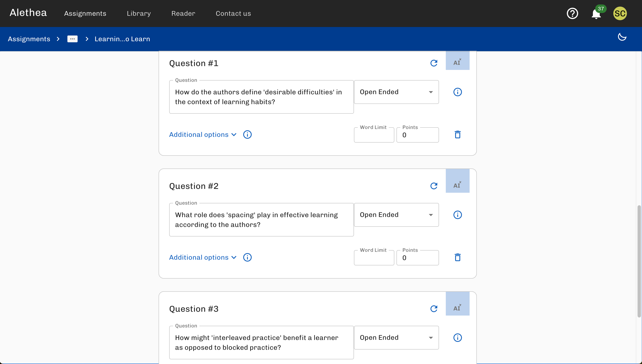This screenshot has width=642, height=364.
Task: Show the Additional options info icon in Question #1
Action: tap(247, 135)
